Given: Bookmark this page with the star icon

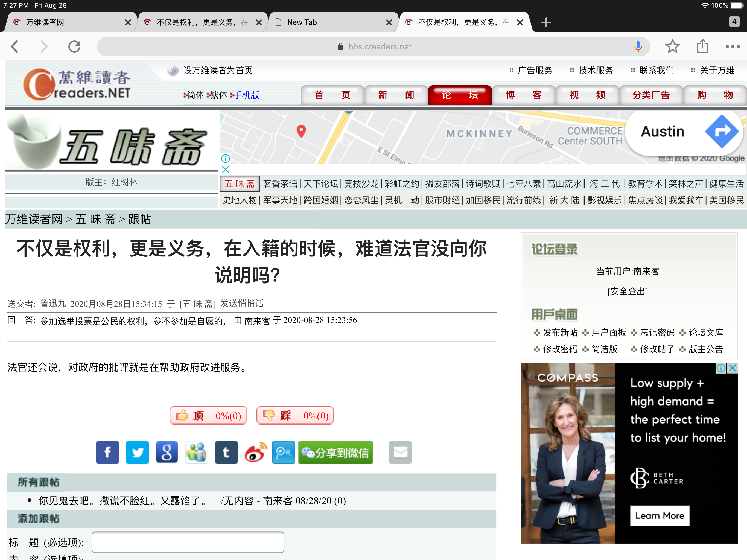Looking at the screenshot, I should pyautogui.click(x=672, y=46).
